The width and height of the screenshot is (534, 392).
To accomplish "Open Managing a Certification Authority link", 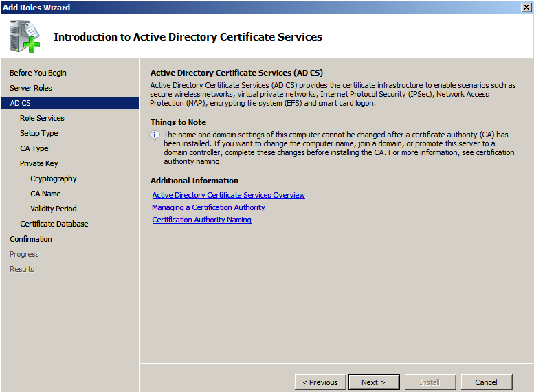I will tap(208, 207).
